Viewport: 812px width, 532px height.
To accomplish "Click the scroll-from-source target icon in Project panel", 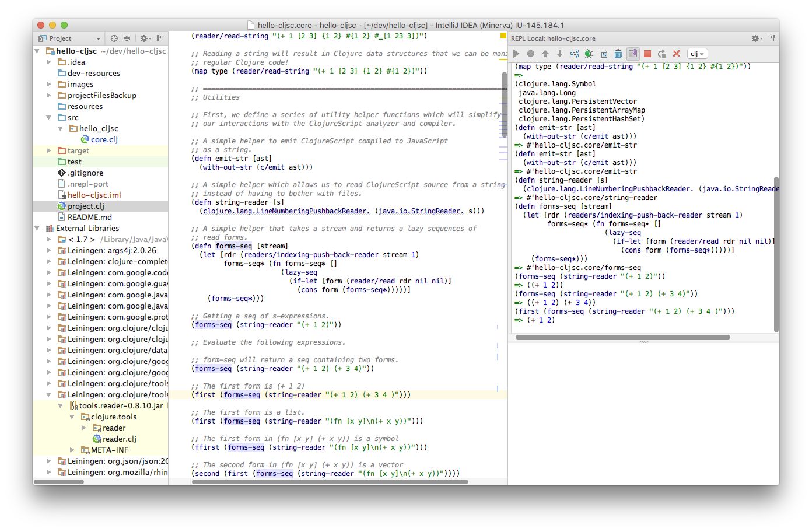I will [114, 38].
